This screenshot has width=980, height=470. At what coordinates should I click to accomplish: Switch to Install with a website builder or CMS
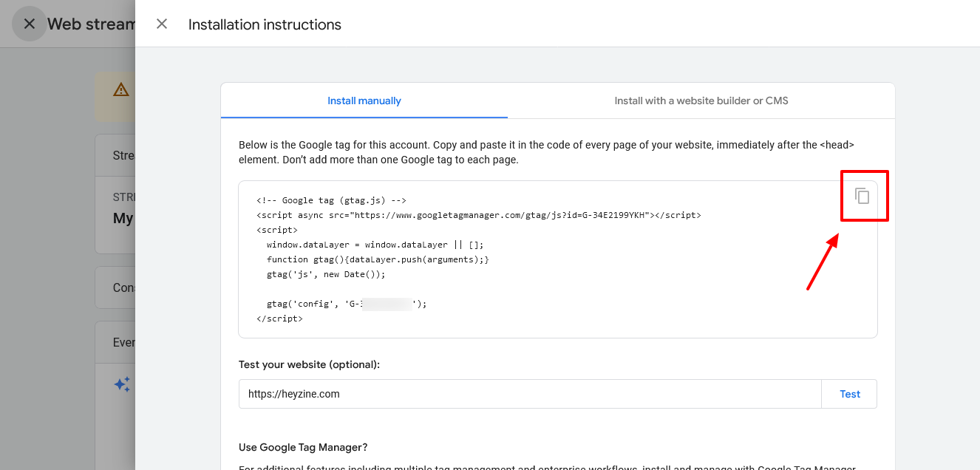tap(701, 101)
